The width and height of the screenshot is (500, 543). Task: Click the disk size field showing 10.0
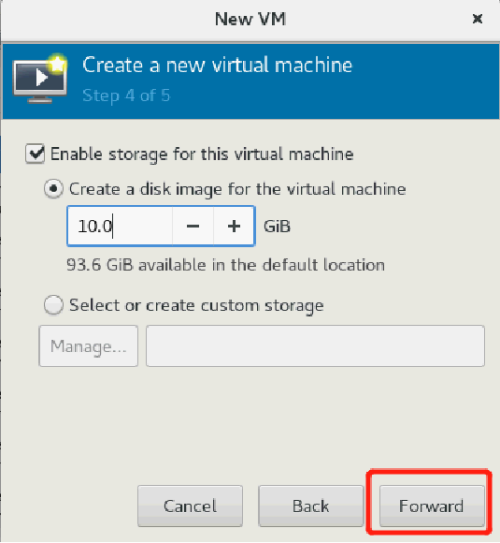(120, 226)
